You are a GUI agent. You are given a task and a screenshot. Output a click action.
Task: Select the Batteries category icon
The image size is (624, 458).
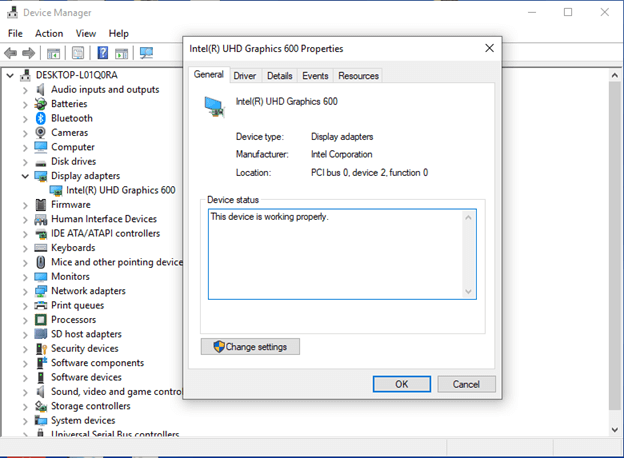(40, 104)
